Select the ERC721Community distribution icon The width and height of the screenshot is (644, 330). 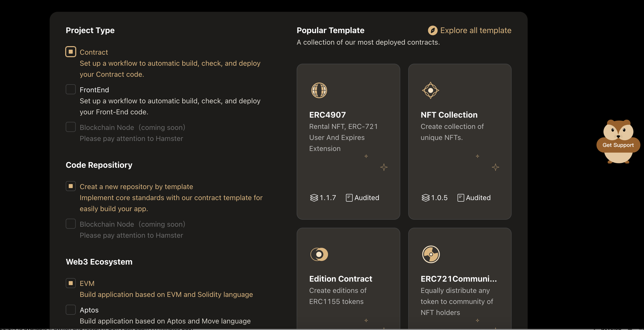pos(430,254)
